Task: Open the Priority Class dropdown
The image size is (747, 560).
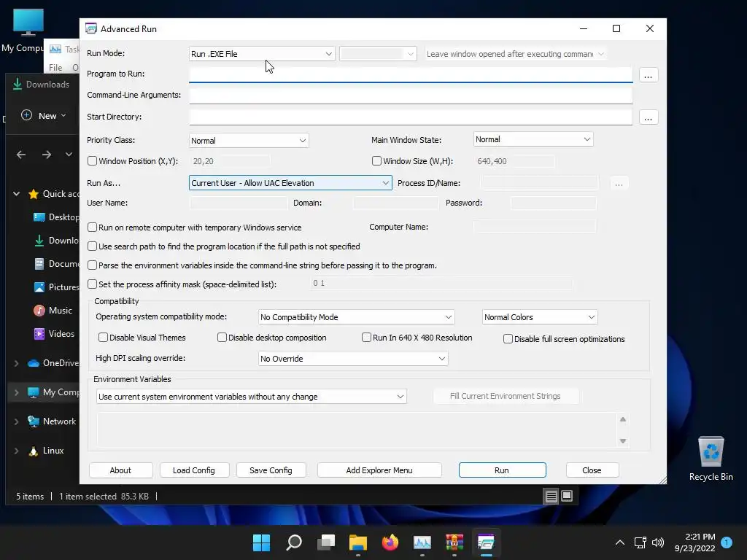Action: coord(249,141)
